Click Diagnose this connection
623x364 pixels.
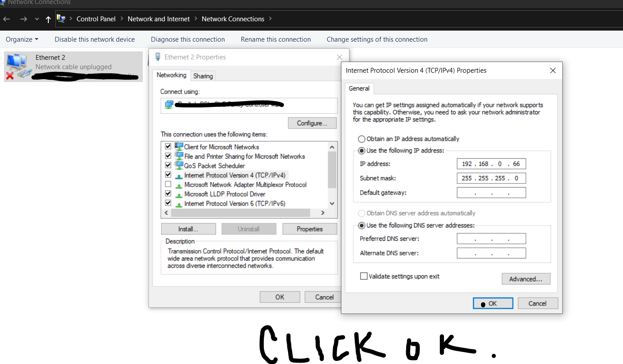[x=188, y=39]
